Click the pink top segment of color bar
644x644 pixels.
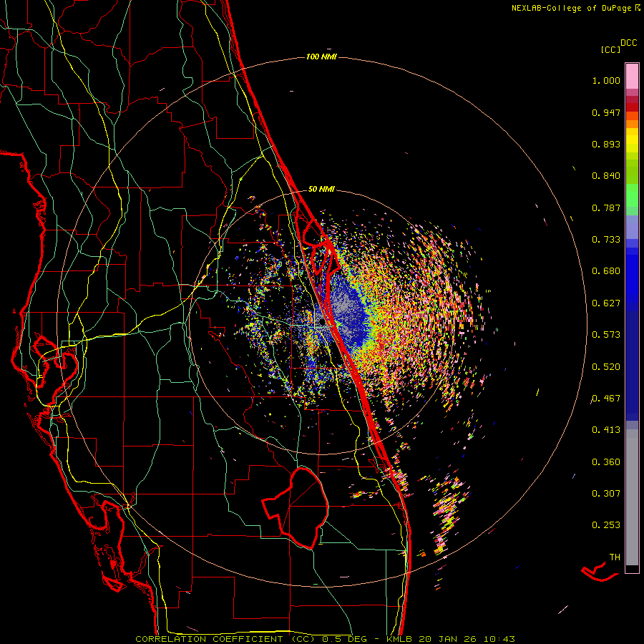pos(632,76)
